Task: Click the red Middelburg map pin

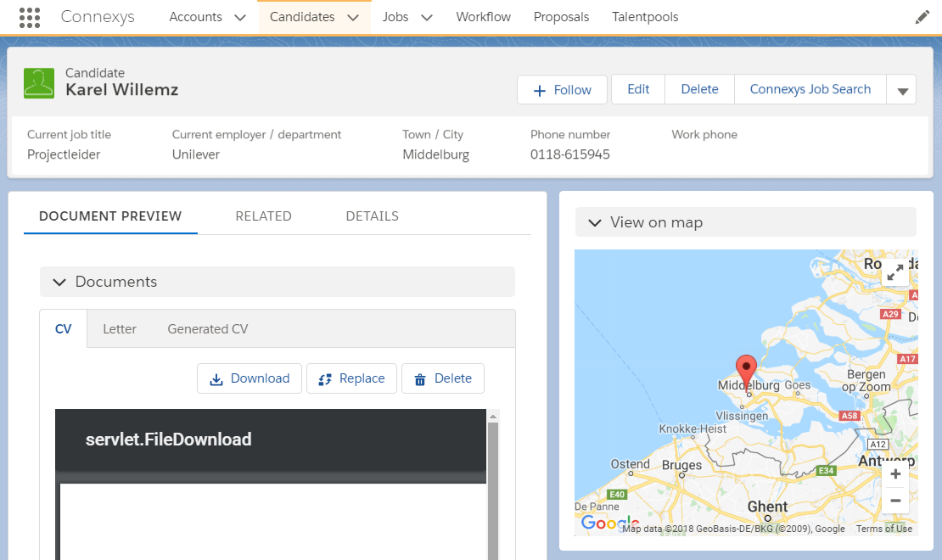Action: point(746,372)
